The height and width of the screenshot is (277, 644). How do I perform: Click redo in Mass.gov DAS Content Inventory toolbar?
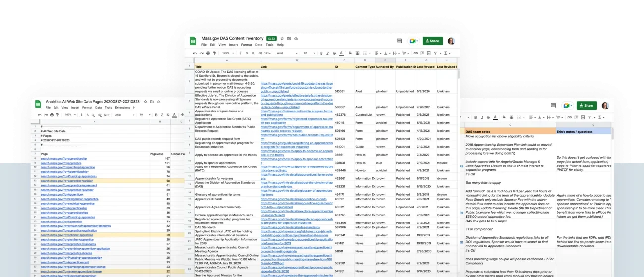coord(201,53)
